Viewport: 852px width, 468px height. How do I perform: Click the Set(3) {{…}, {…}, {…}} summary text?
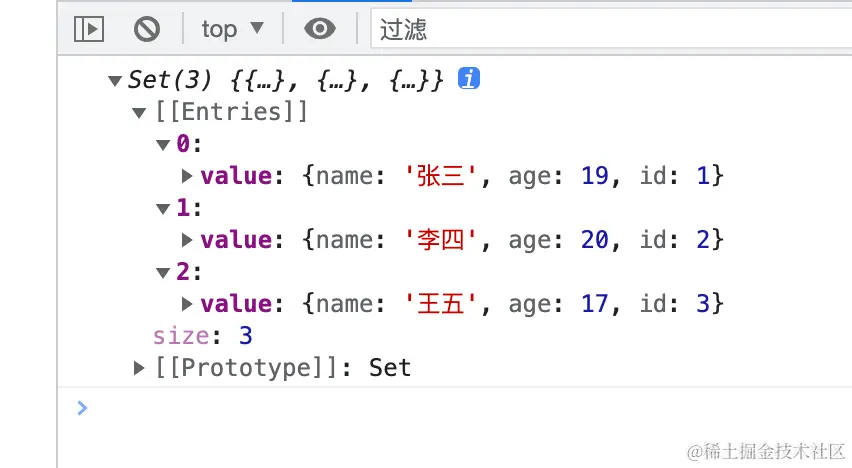286,80
